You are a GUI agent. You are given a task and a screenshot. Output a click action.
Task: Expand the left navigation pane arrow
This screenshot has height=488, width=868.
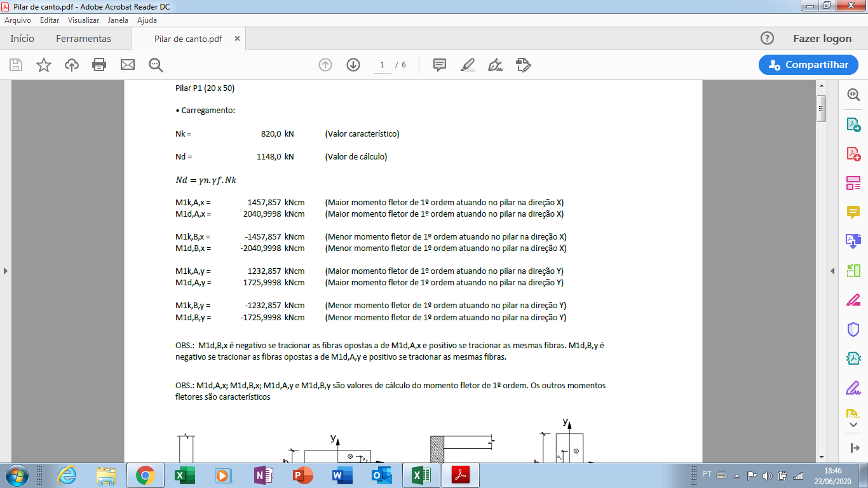pyautogui.click(x=6, y=271)
